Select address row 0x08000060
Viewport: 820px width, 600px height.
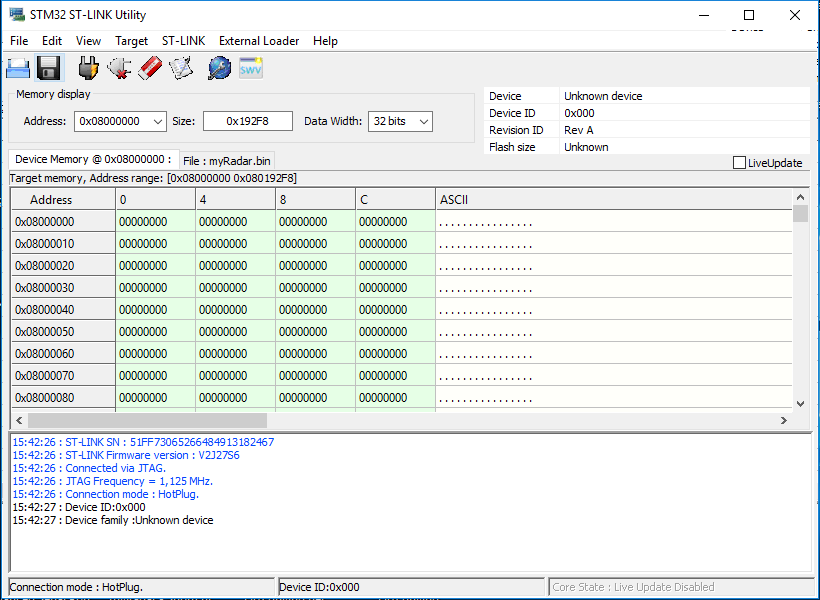pyautogui.click(x=63, y=354)
